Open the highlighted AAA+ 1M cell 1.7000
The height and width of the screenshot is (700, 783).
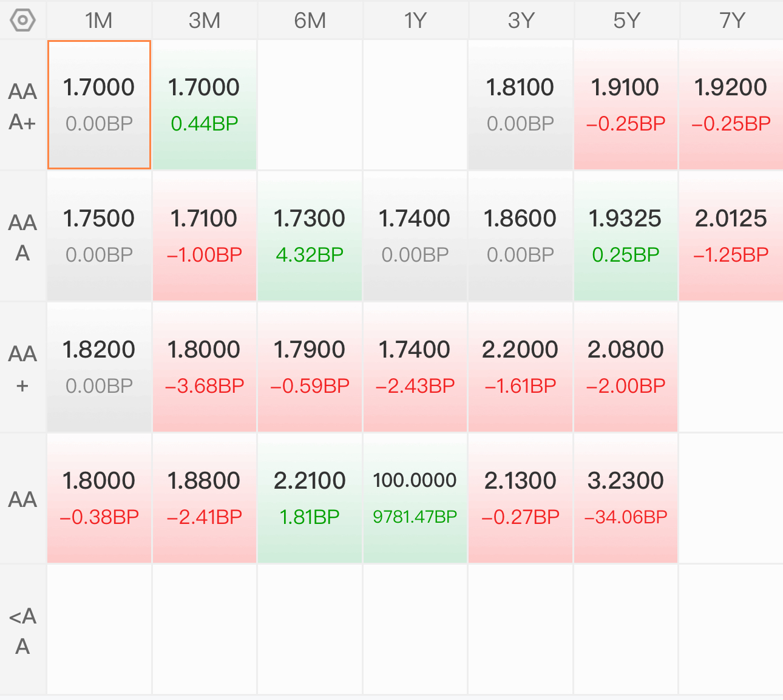99,104
